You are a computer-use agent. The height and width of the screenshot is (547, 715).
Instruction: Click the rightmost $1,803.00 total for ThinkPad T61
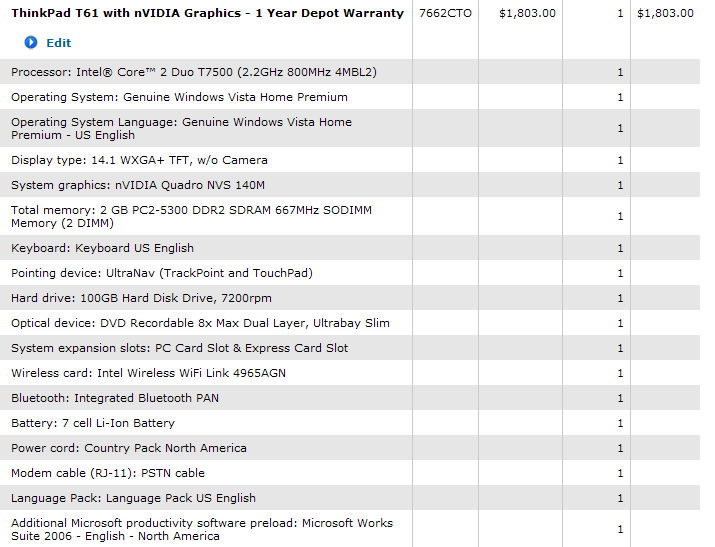click(x=665, y=13)
